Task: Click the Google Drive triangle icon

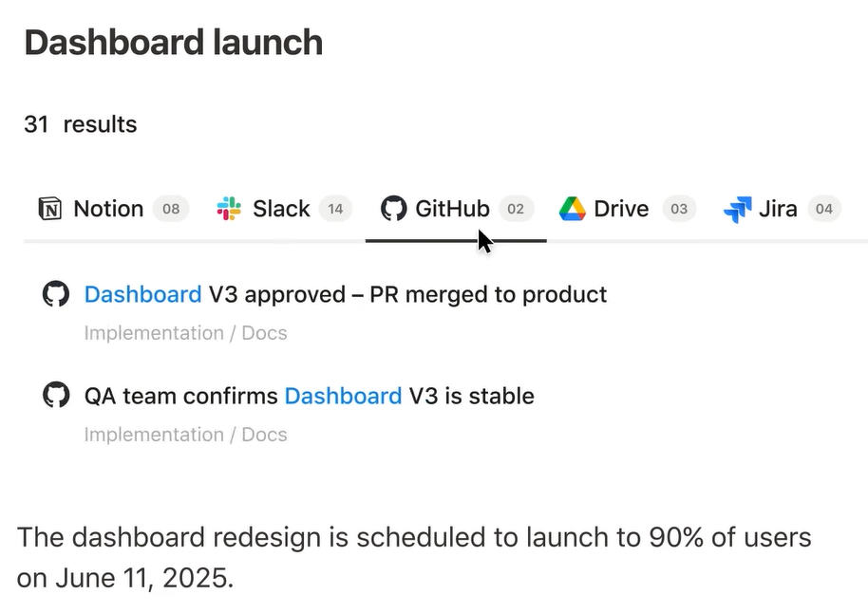Action: click(573, 209)
